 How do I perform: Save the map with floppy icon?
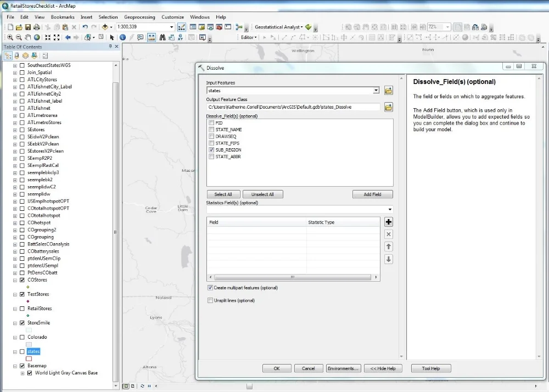pos(27,27)
